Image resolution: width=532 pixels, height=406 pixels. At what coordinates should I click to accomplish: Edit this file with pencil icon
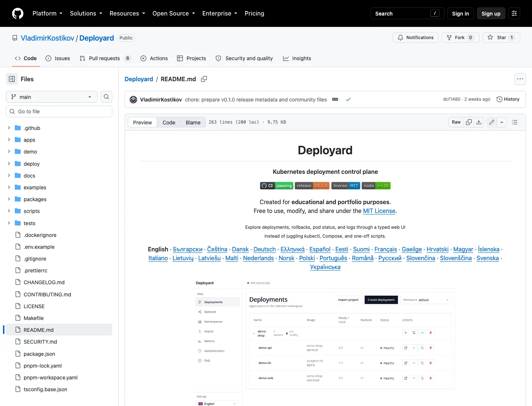coord(492,122)
